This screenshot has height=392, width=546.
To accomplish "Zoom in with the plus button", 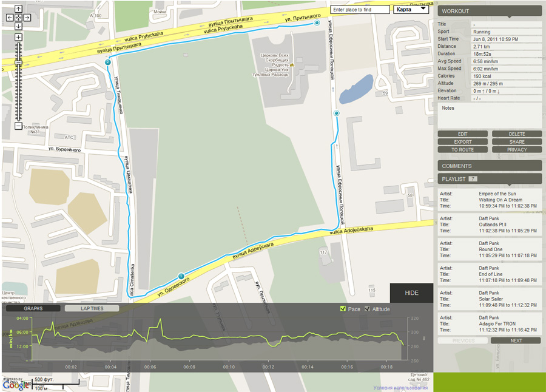I will point(18,37).
